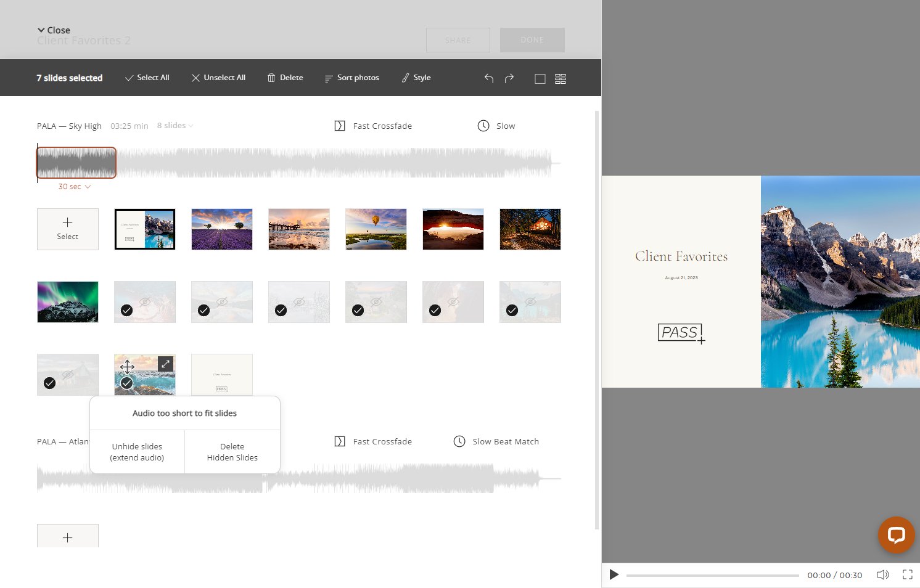Screen dimensions: 920x588
Task: Mute the preview volume
Action: 883,574
